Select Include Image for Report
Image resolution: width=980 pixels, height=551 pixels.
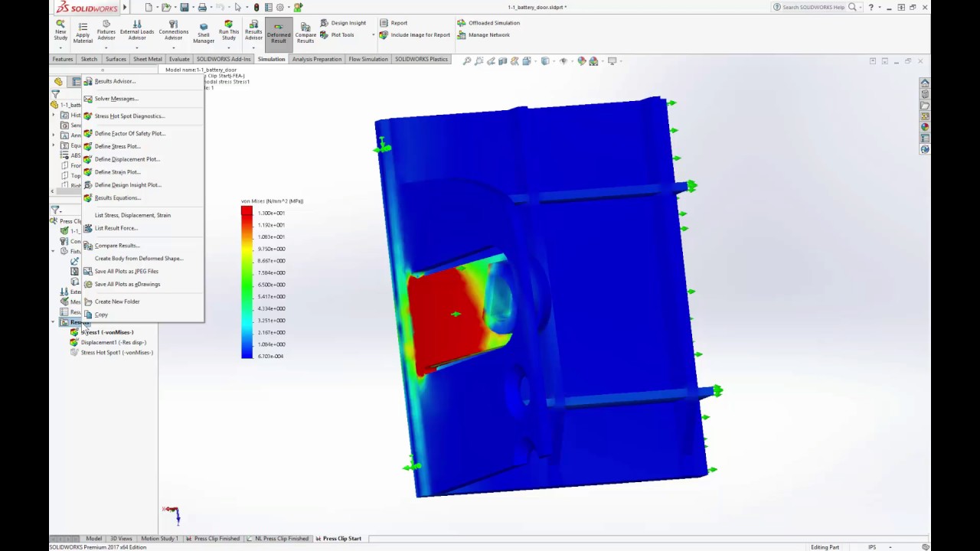click(415, 34)
